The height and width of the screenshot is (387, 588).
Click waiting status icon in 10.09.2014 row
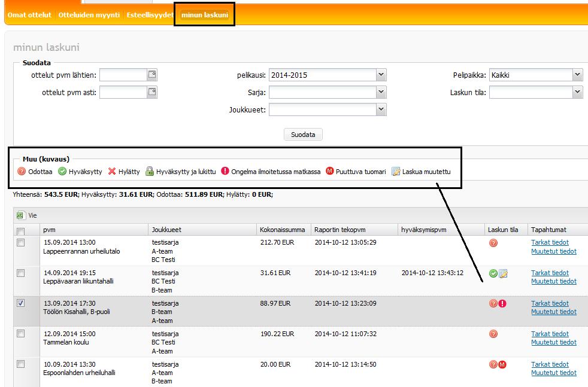(493, 364)
